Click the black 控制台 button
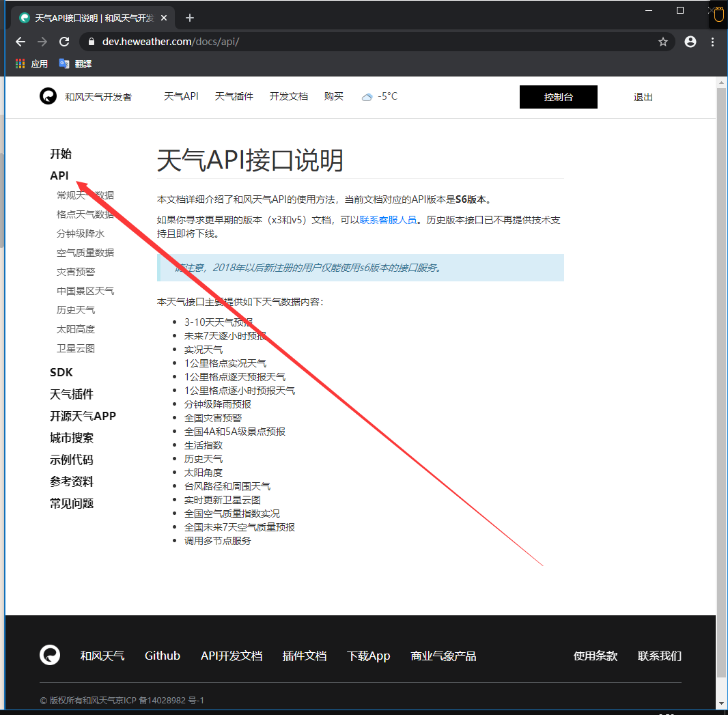Screen dimensions: 728x715 [x=558, y=97]
